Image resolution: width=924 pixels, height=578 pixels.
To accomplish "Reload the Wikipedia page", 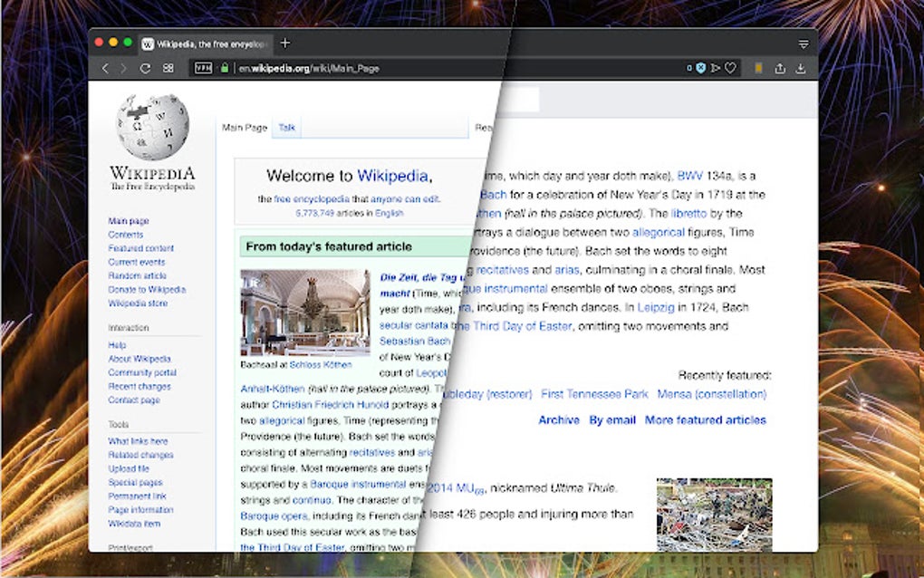I will point(145,68).
